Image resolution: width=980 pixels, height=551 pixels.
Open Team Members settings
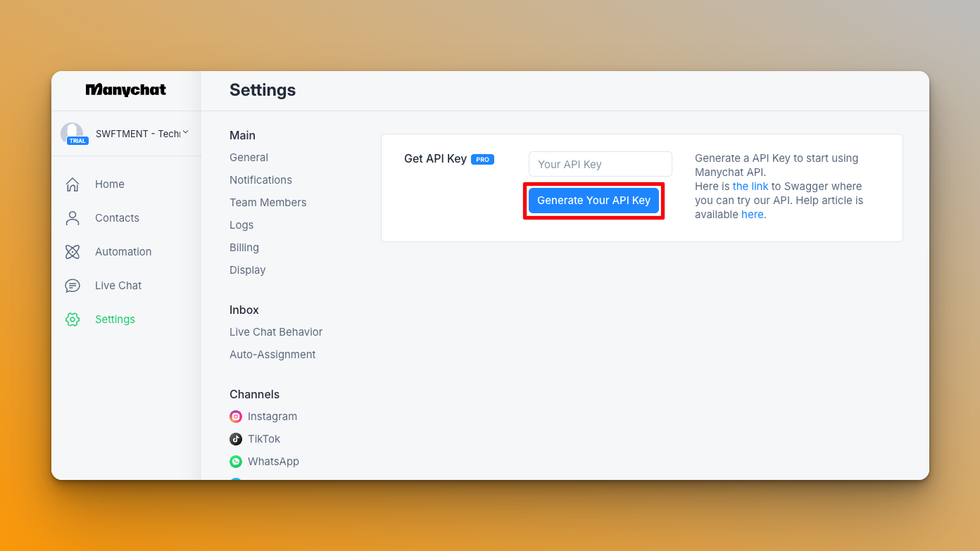pyautogui.click(x=268, y=203)
